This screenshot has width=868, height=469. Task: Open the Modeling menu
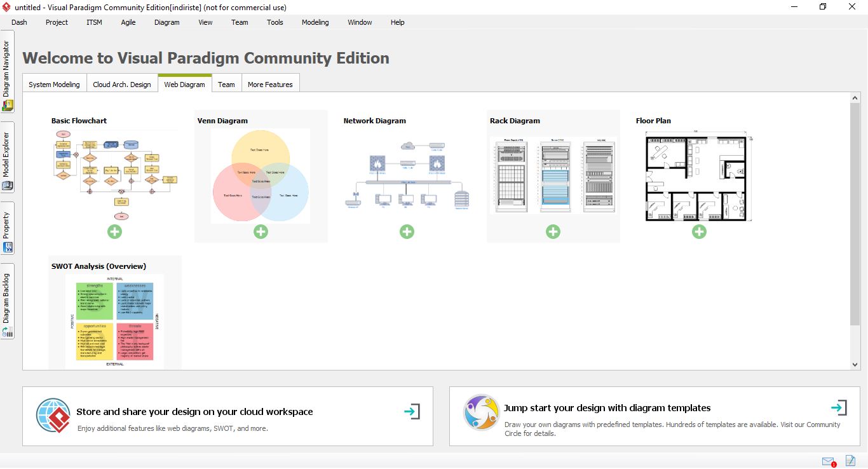coord(315,22)
